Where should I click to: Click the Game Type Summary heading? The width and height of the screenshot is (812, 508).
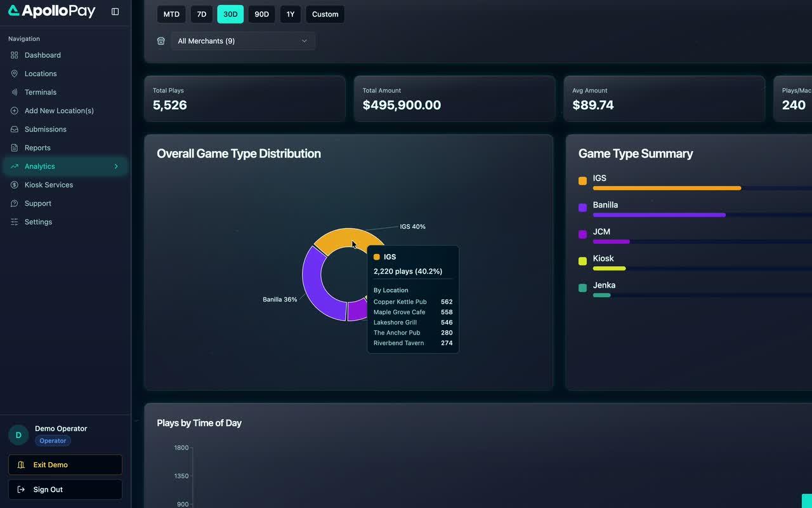click(636, 154)
